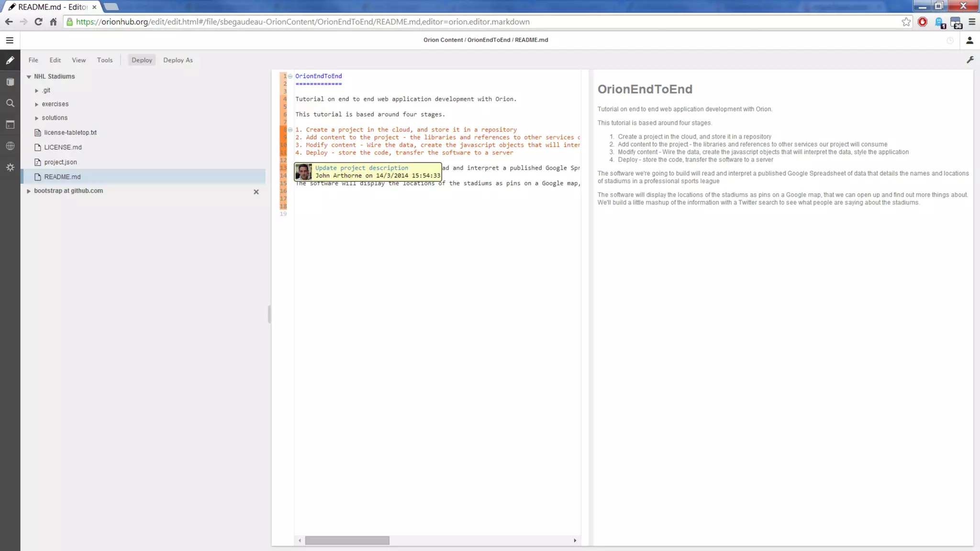
Task: Click the wrench editor settings icon
Action: click(x=970, y=60)
